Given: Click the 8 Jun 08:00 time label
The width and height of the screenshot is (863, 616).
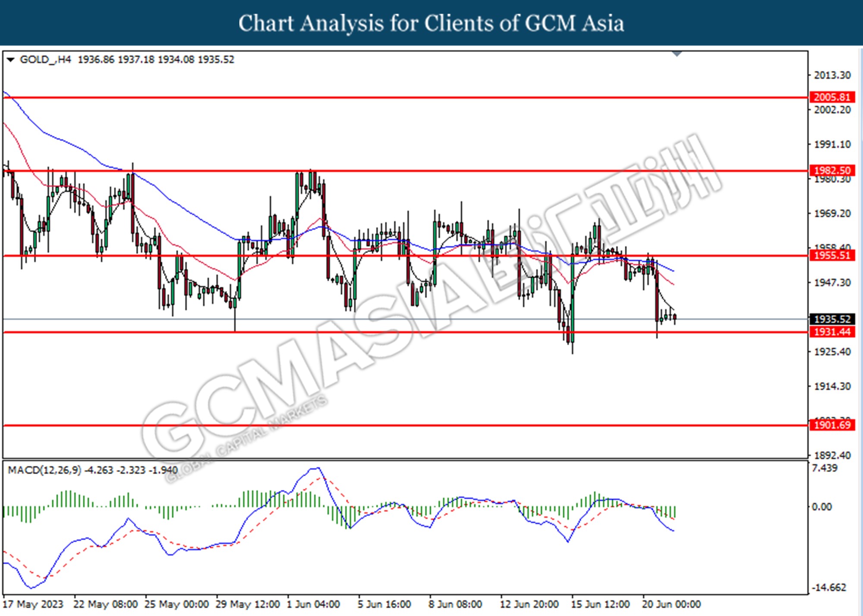Looking at the screenshot, I should [x=455, y=604].
